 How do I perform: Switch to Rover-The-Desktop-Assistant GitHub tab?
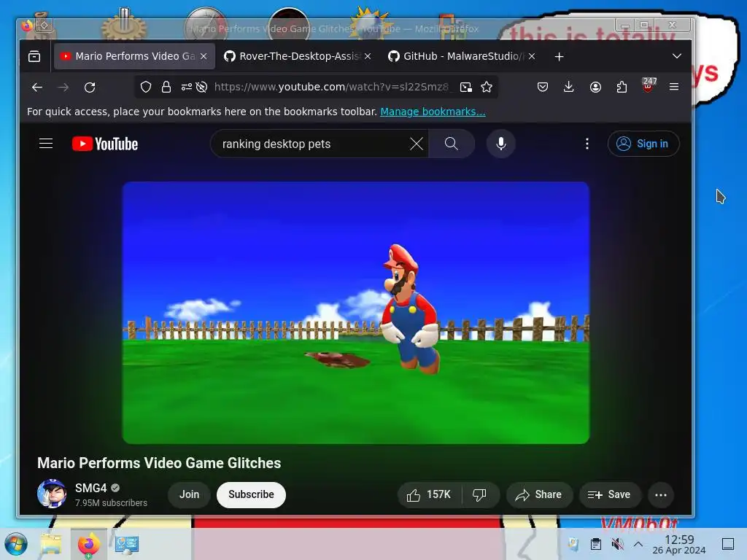298,56
